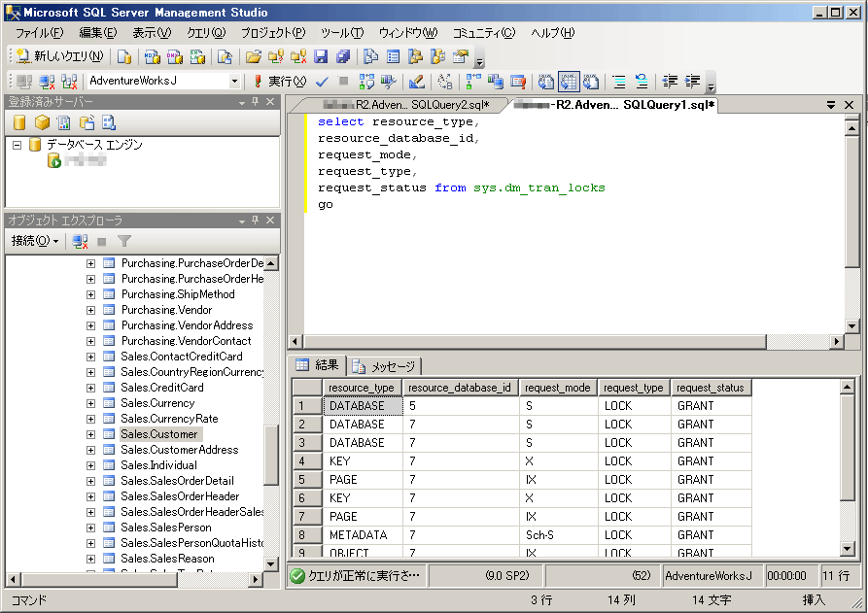Click the Analysis Services cube icon in Registered Servers

[42, 122]
